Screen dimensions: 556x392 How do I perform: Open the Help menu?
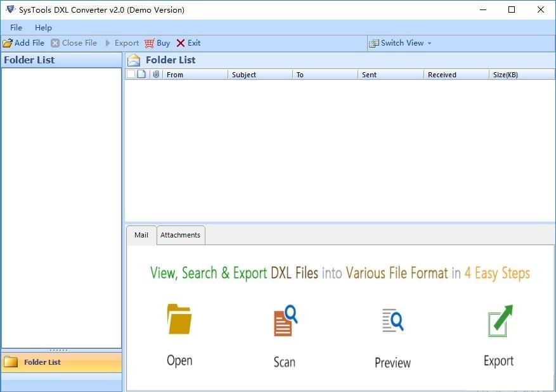point(43,27)
